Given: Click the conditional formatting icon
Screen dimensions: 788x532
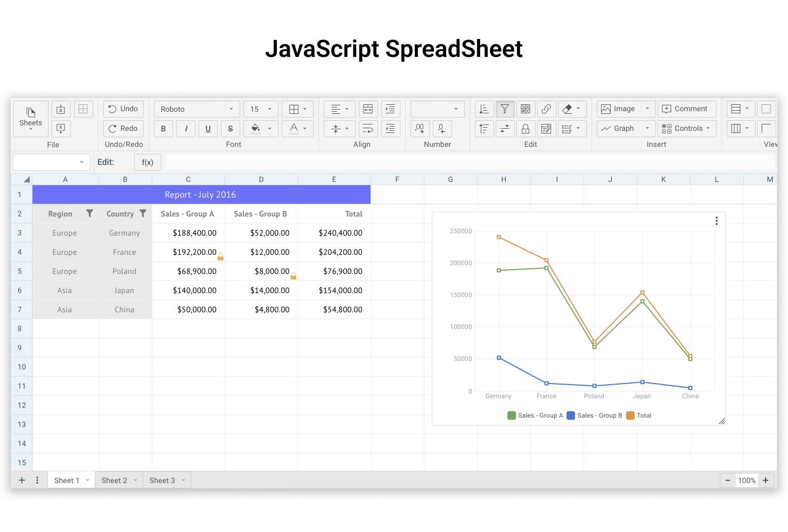Looking at the screenshot, I should coord(526,109).
